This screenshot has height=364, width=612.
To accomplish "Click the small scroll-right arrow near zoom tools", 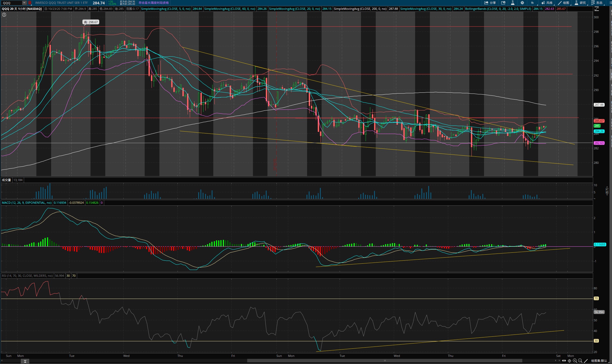I will tap(559, 361).
